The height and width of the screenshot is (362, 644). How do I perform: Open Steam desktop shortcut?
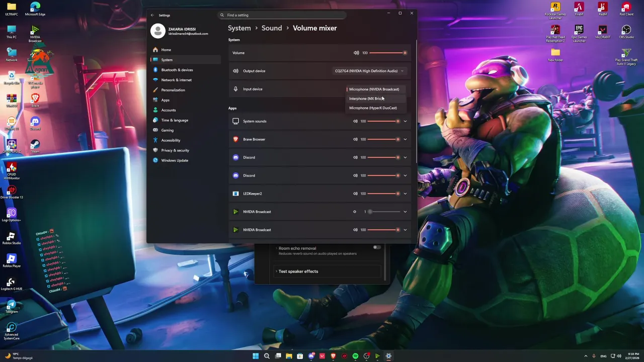pos(35,146)
